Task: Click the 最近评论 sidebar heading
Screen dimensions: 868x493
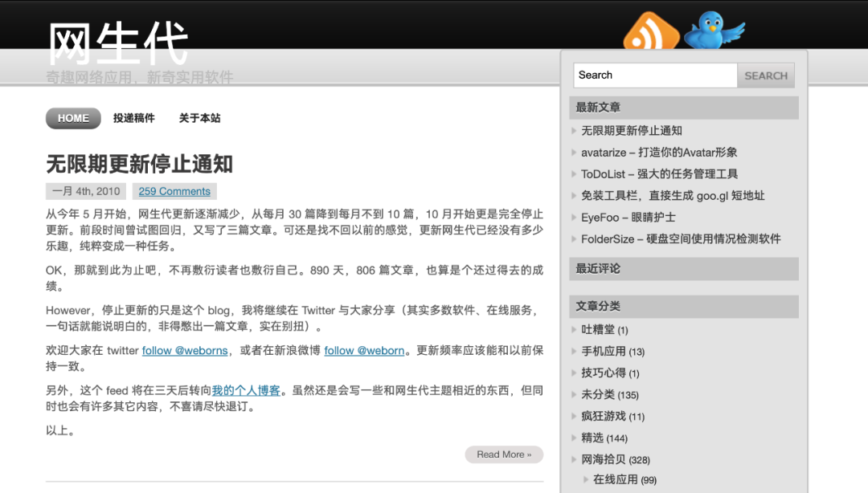Action: click(684, 269)
